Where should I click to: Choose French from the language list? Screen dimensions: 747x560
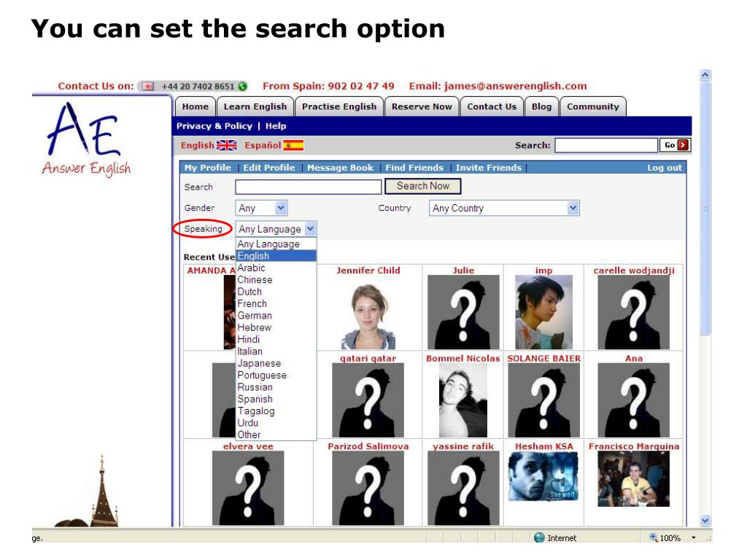[276, 303]
